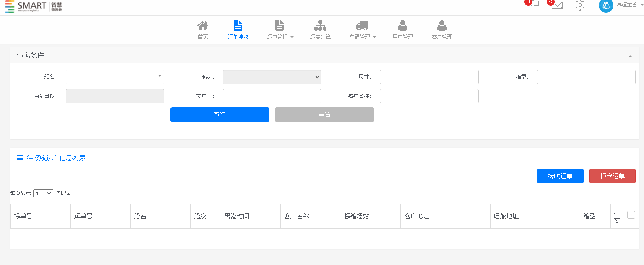
Task: Click the 运单接收 document icon
Action: [238, 26]
